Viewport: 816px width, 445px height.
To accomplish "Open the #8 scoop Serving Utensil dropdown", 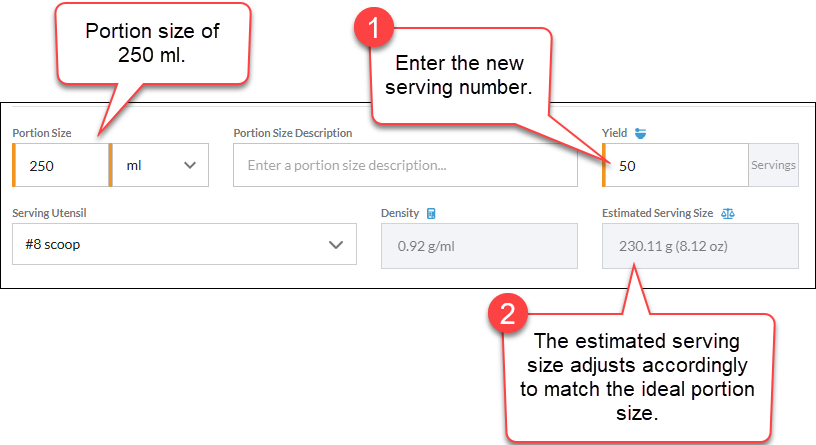I will [x=184, y=244].
